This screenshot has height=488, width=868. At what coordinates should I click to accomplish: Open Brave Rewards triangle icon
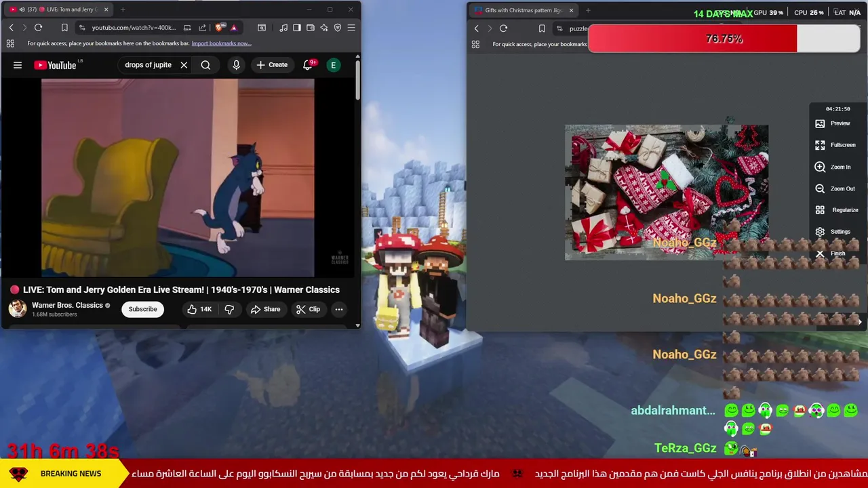(x=233, y=28)
